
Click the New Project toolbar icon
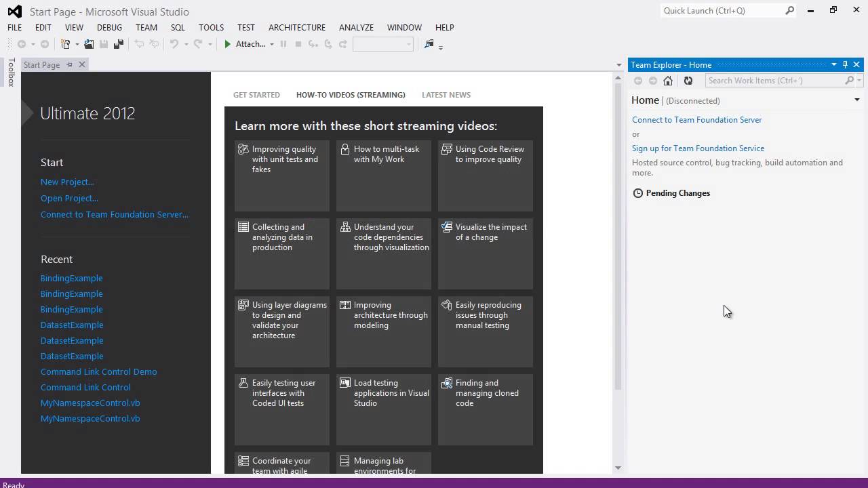coord(65,44)
